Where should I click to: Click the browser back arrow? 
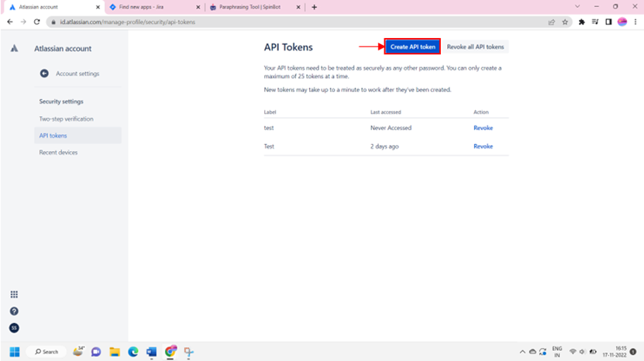pos(10,22)
